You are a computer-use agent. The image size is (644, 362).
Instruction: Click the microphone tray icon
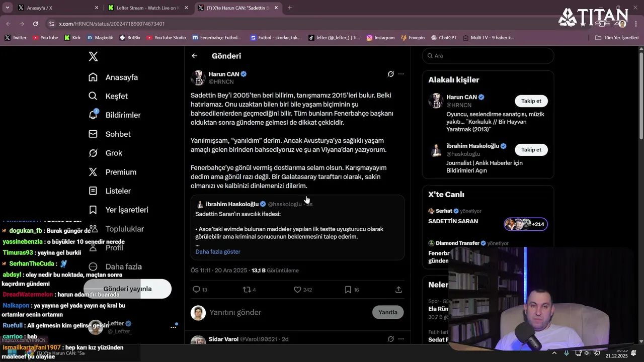[567, 353]
